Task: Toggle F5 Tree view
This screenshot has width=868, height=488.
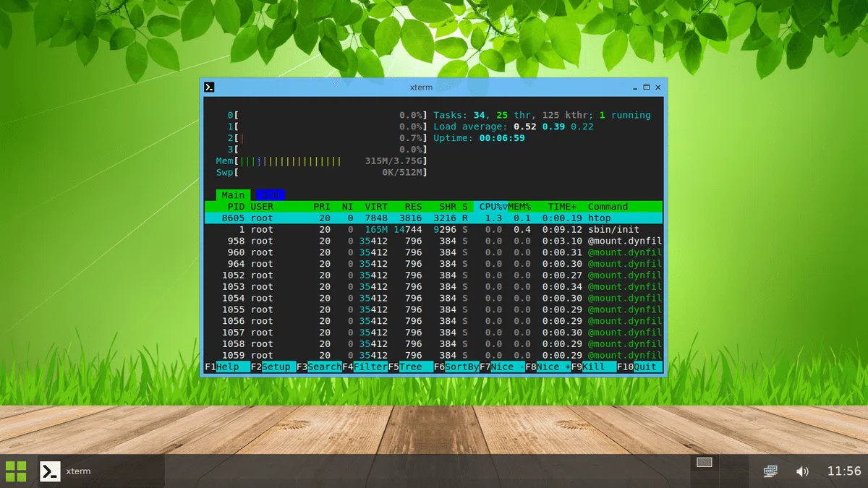Action: click(x=411, y=367)
